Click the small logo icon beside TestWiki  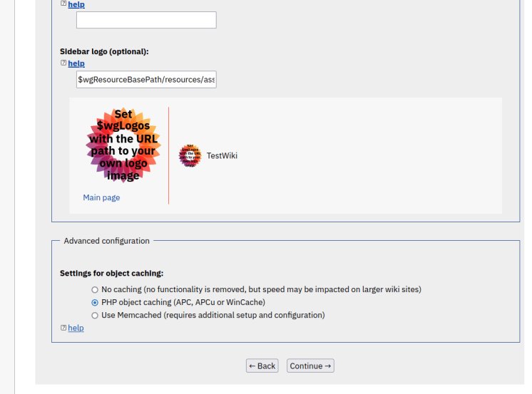tap(190, 155)
